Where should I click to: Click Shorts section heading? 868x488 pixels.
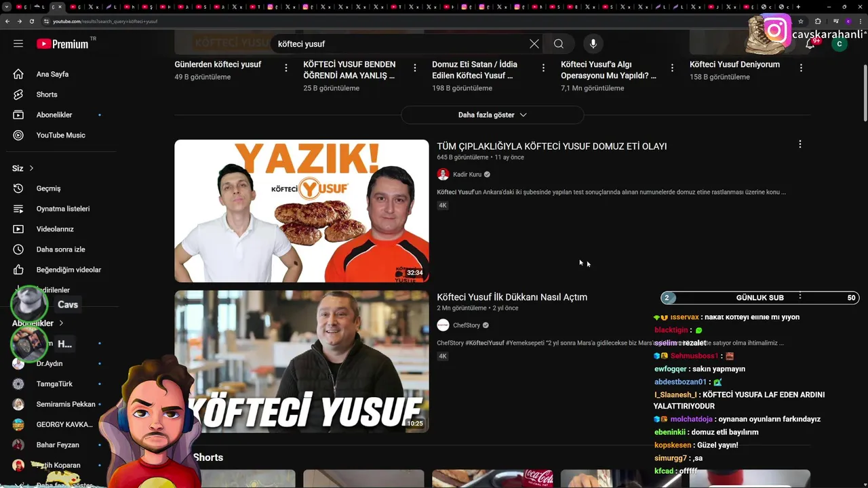click(x=208, y=457)
